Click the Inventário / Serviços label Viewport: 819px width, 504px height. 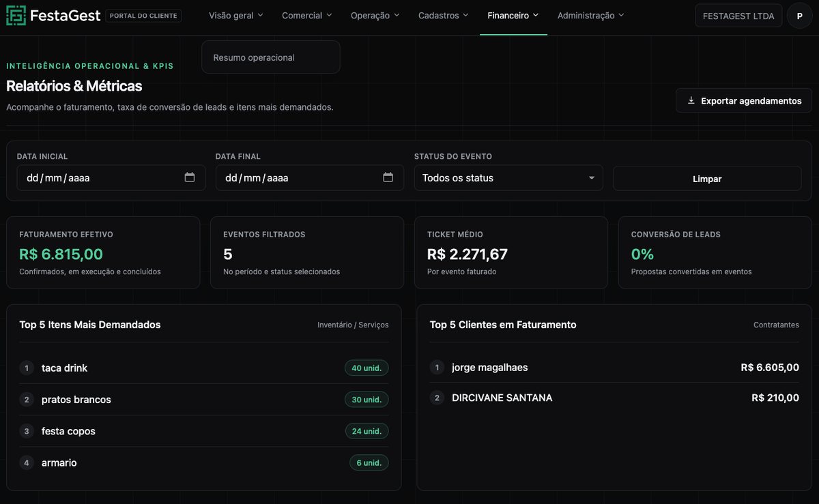click(353, 325)
